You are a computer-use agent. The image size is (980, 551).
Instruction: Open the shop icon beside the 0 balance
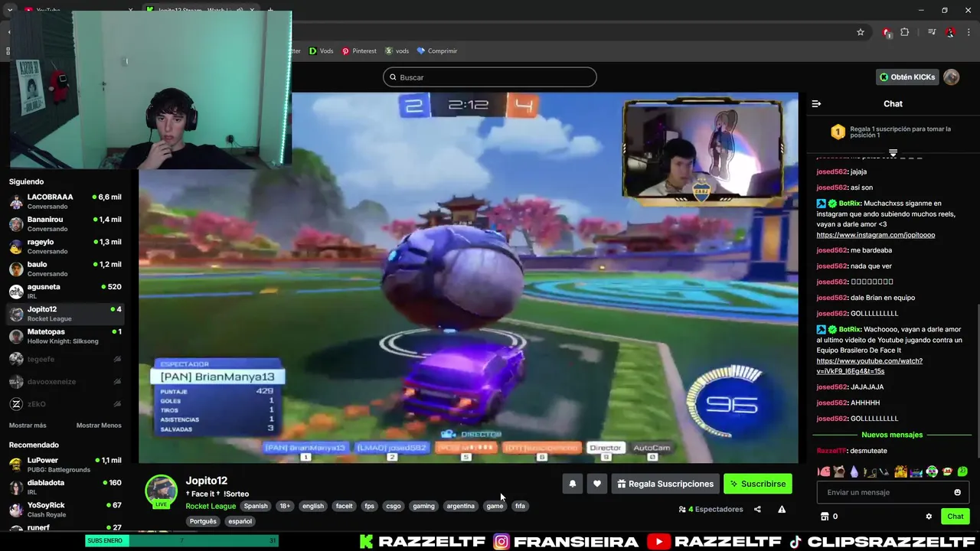825,517
